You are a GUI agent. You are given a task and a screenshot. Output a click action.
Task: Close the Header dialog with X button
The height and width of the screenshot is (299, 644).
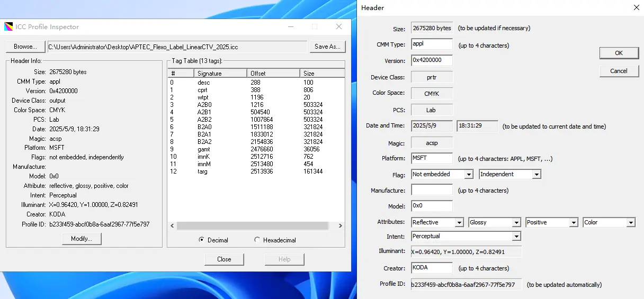point(636,7)
